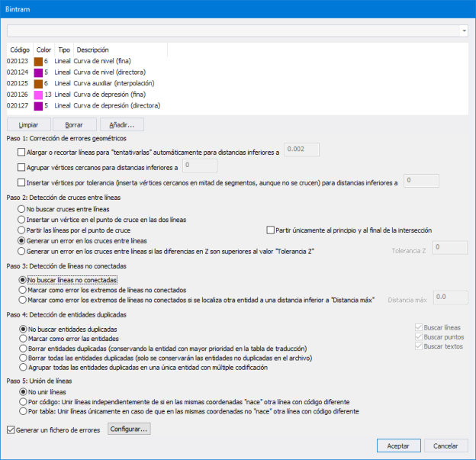Toggle Agrupar vértices cercanos checkbox

tap(21, 166)
